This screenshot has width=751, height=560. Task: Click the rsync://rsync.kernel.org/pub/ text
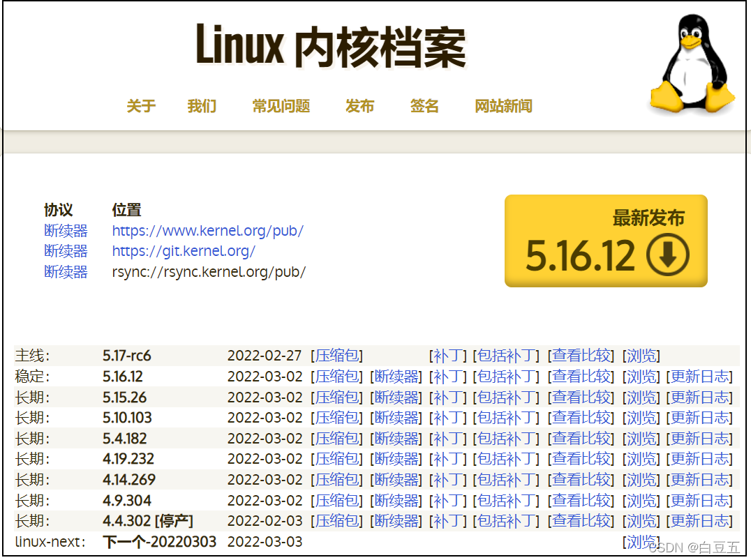pyautogui.click(x=209, y=272)
